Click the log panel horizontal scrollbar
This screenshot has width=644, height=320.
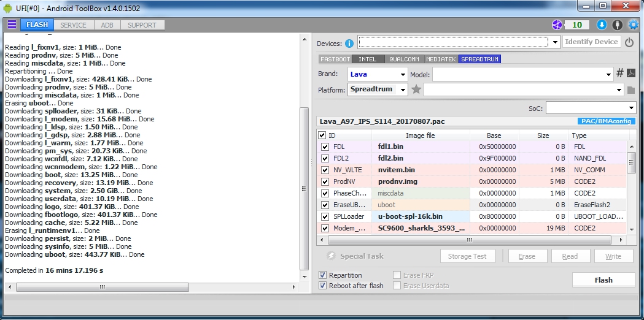tap(103, 287)
